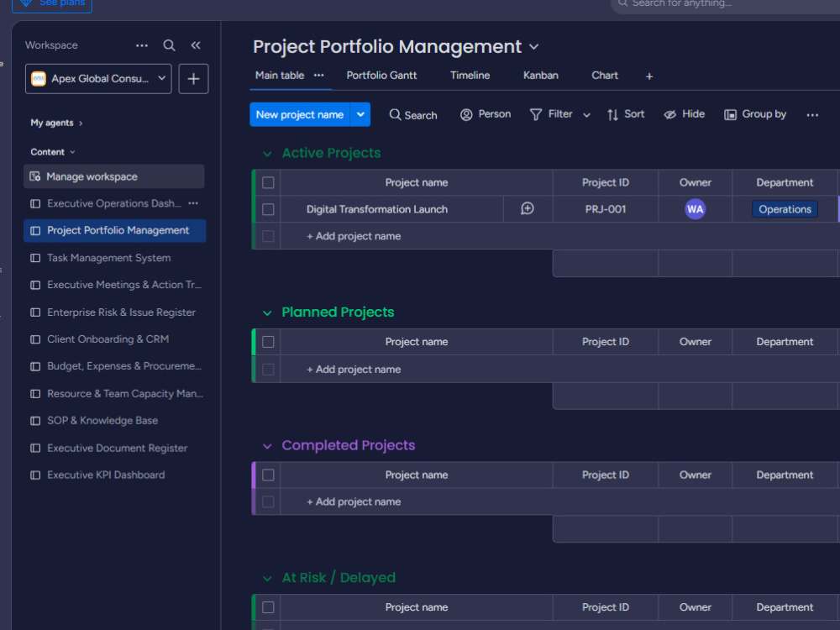Add a new board view with plus icon
This screenshot has width=840, height=630.
coord(649,76)
